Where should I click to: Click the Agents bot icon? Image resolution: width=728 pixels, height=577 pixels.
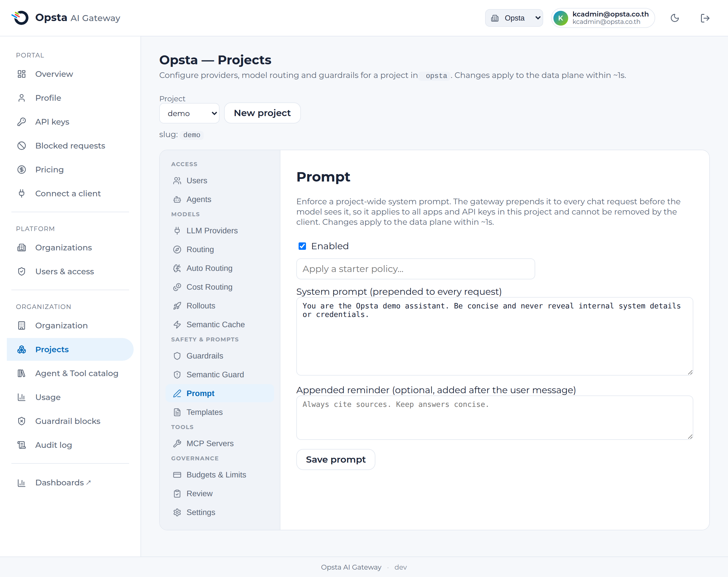[177, 199]
